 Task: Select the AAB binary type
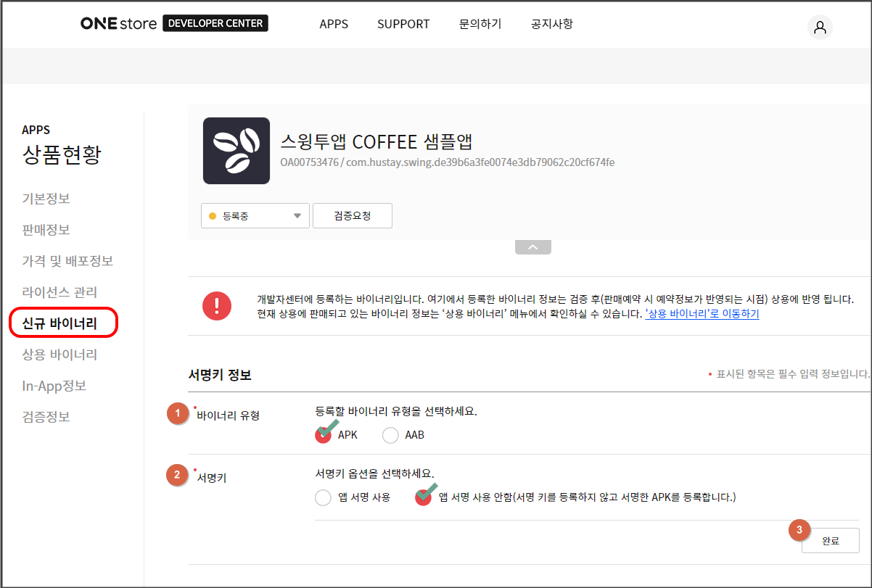click(391, 435)
